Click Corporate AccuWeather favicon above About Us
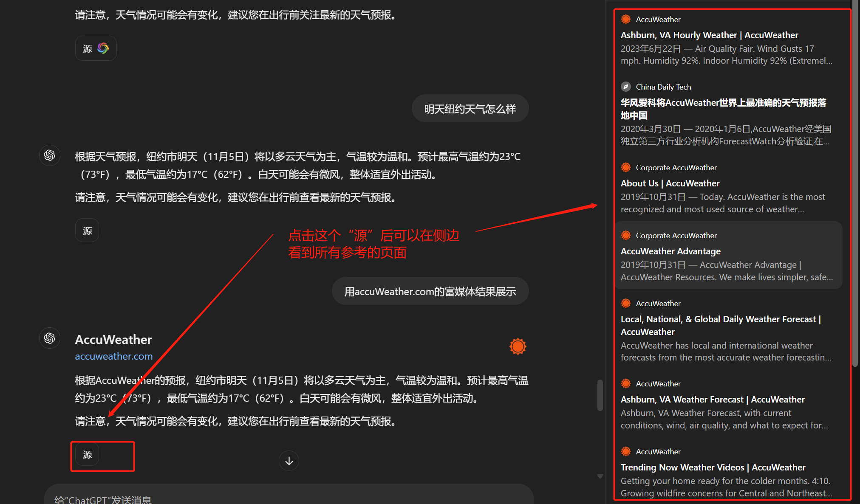Screen dimensions: 860x504 (626, 167)
